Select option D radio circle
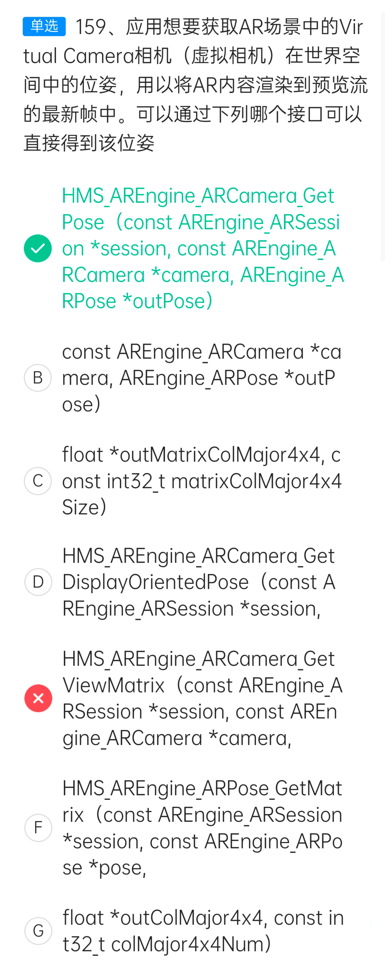Image resolution: width=392 pixels, height=980 pixels. [x=38, y=582]
